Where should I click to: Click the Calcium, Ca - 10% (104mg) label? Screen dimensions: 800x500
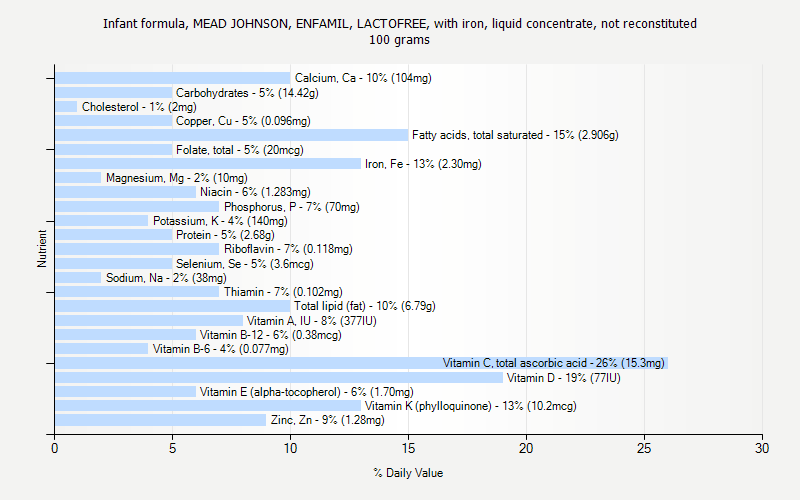coord(363,78)
